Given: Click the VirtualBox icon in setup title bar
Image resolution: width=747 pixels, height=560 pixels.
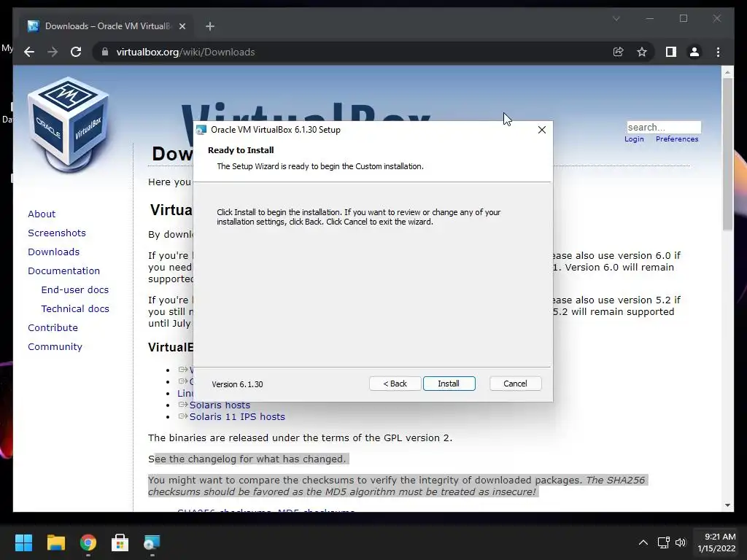Looking at the screenshot, I should [x=201, y=130].
